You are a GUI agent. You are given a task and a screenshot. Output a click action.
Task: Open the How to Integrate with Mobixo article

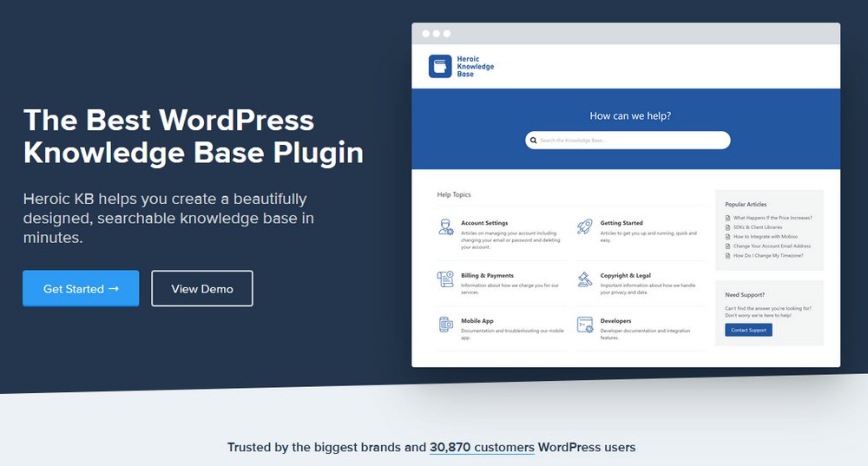[766, 237]
